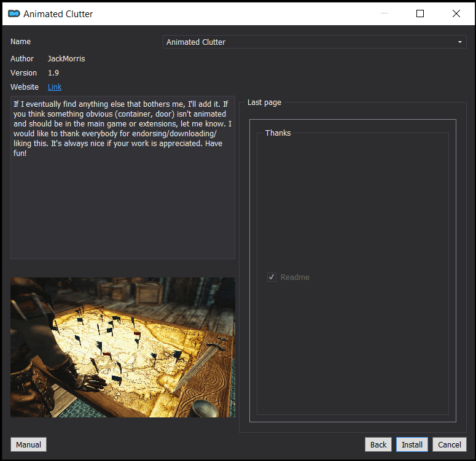The height and width of the screenshot is (461, 476).
Task: Go Back to previous installer page
Action: click(378, 444)
